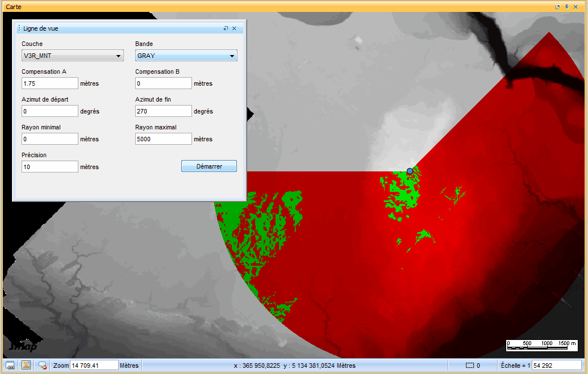The image size is (588, 374).
Task: Click the Compensation A input field
Action: [x=49, y=83]
